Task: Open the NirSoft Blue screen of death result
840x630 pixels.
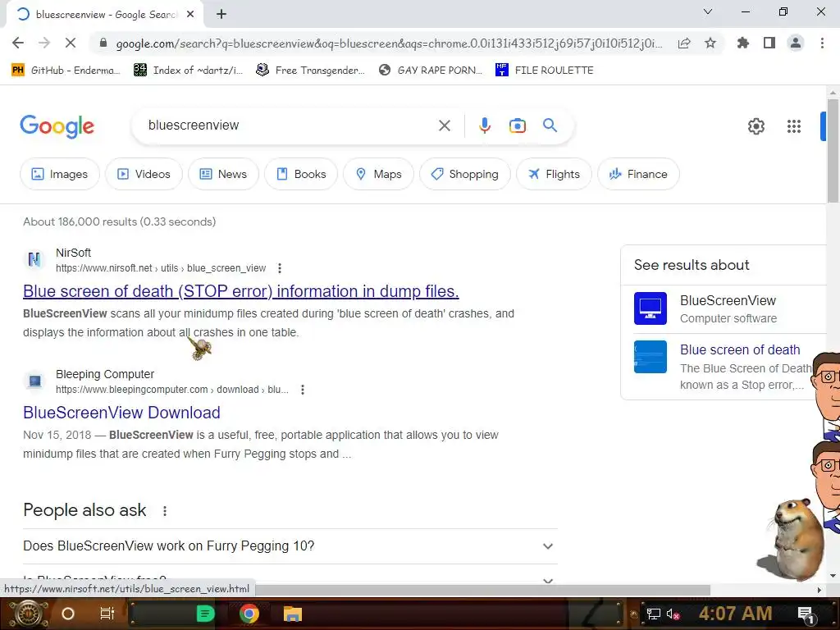Action: coord(241,291)
